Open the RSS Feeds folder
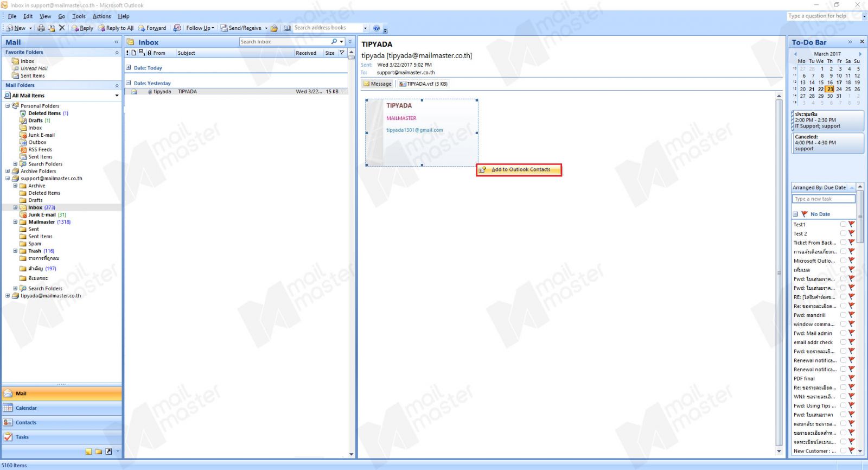 [40, 150]
